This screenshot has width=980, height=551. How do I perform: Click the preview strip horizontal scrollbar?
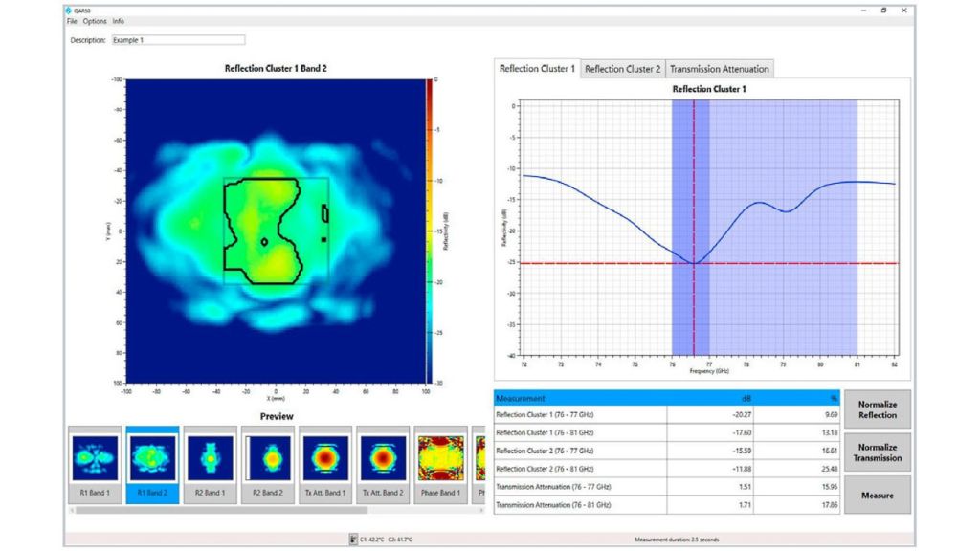click(239, 509)
